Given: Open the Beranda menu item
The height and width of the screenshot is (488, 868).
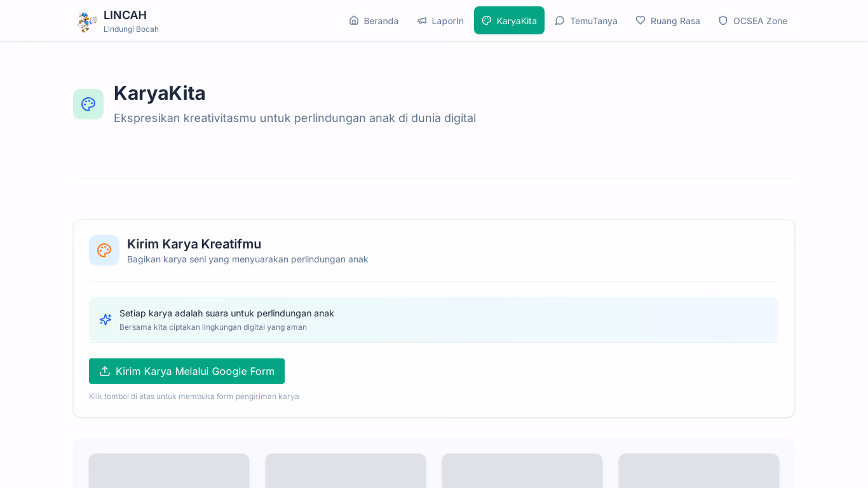Looking at the screenshot, I should pyautogui.click(x=374, y=20).
